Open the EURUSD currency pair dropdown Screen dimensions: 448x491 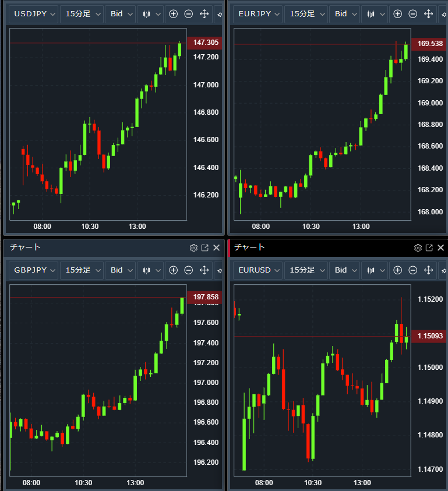(258, 270)
